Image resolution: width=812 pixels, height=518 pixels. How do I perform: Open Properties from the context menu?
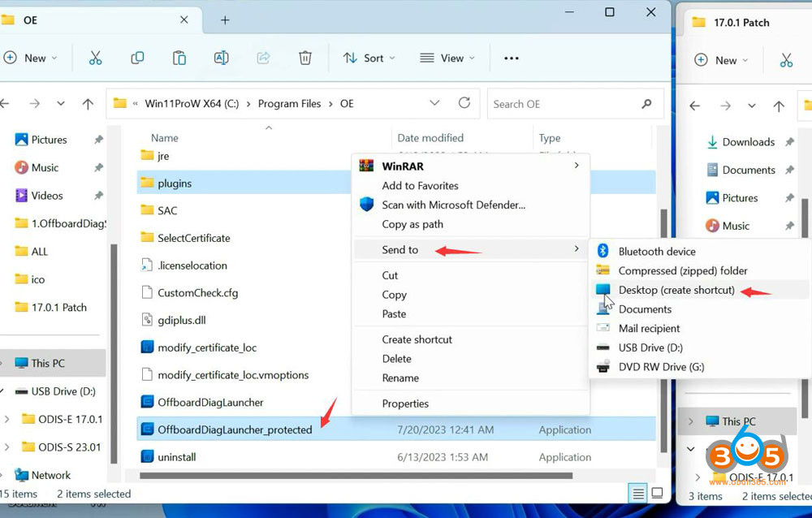pyautogui.click(x=405, y=404)
